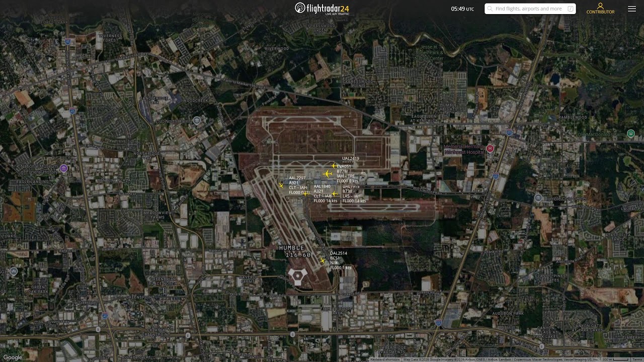The width and height of the screenshot is (644, 362).
Task: Click the HUMBLE 116.60 navaid label
Action: [x=295, y=251]
